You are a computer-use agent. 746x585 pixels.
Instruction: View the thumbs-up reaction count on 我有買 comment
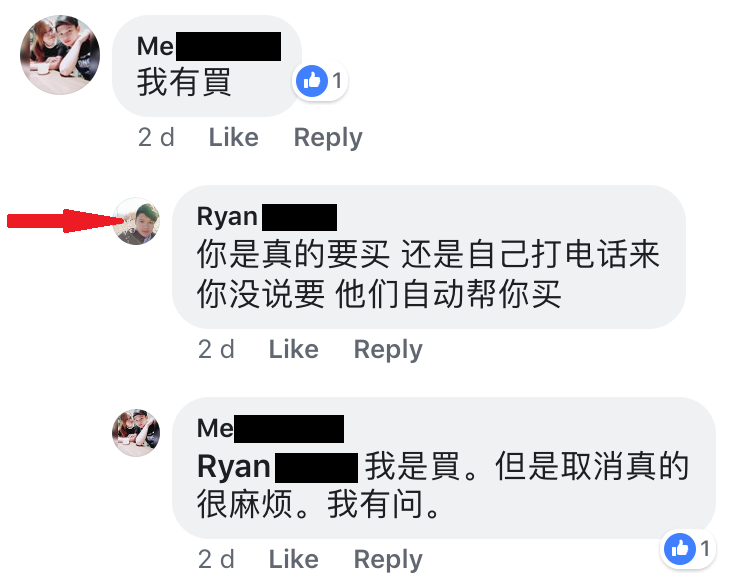(x=320, y=81)
